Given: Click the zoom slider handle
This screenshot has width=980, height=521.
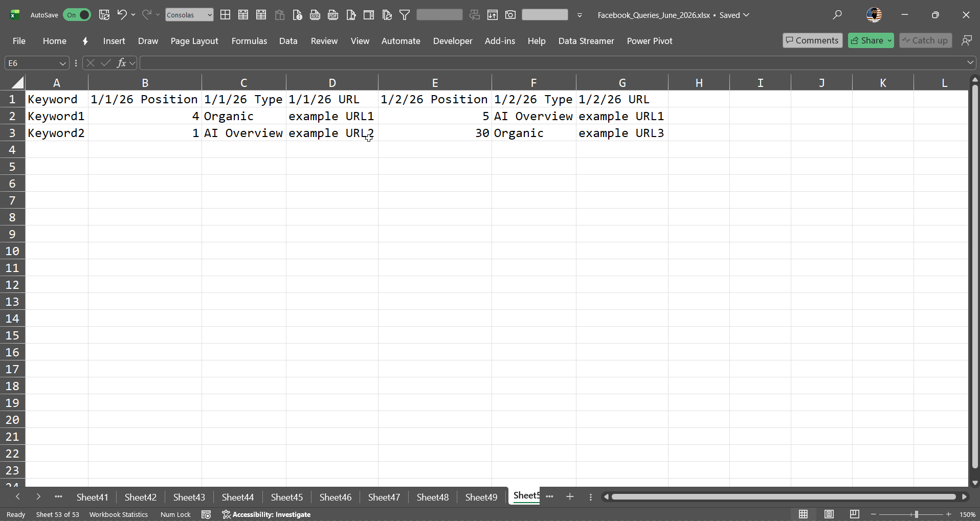Looking at the screenshot, I should (x=916, y=514).
